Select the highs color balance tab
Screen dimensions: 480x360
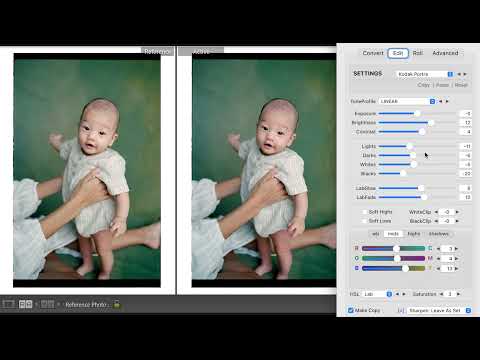[x=414, y=234]
